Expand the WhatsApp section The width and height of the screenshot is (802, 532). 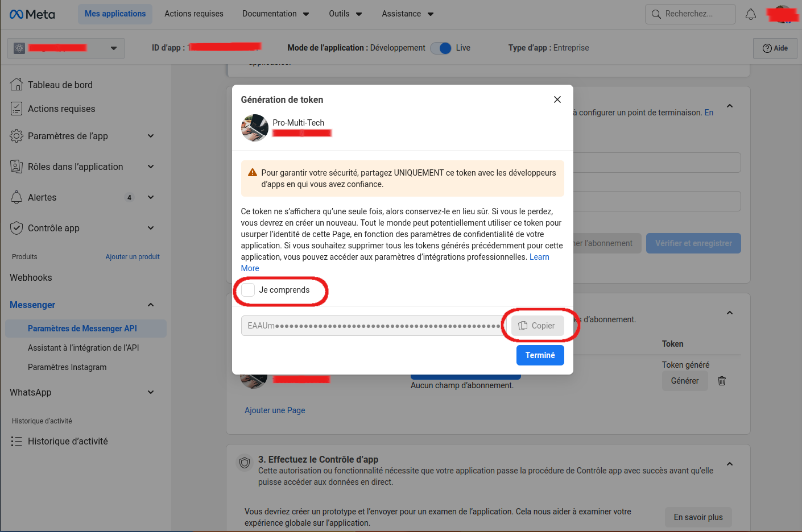[151, 392]
